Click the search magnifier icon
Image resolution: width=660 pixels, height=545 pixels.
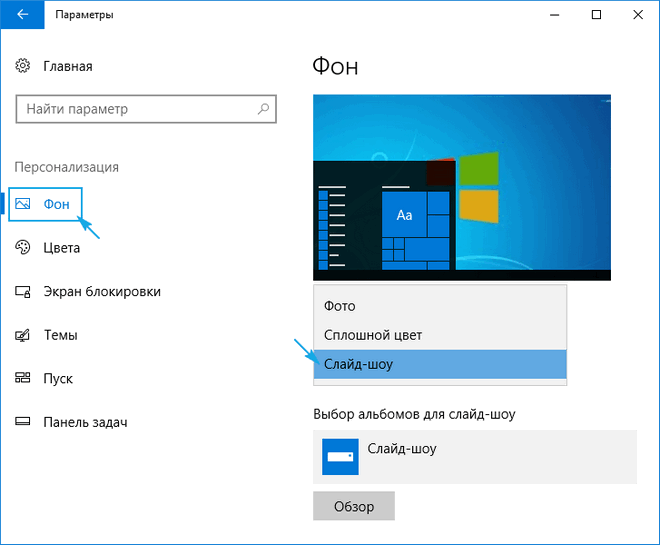263,108
